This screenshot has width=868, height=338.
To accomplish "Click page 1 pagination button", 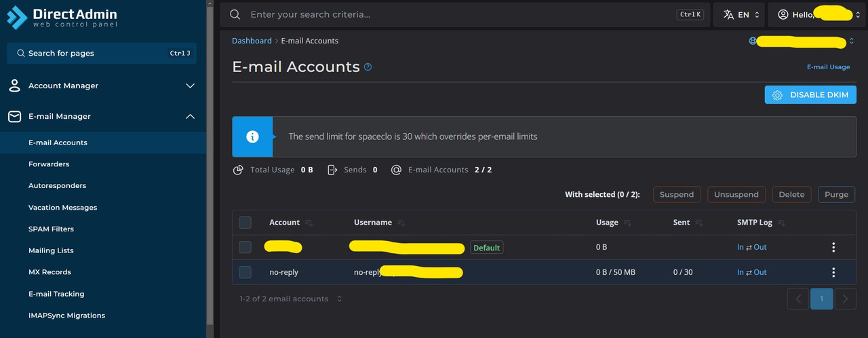I will click(822, 299).
